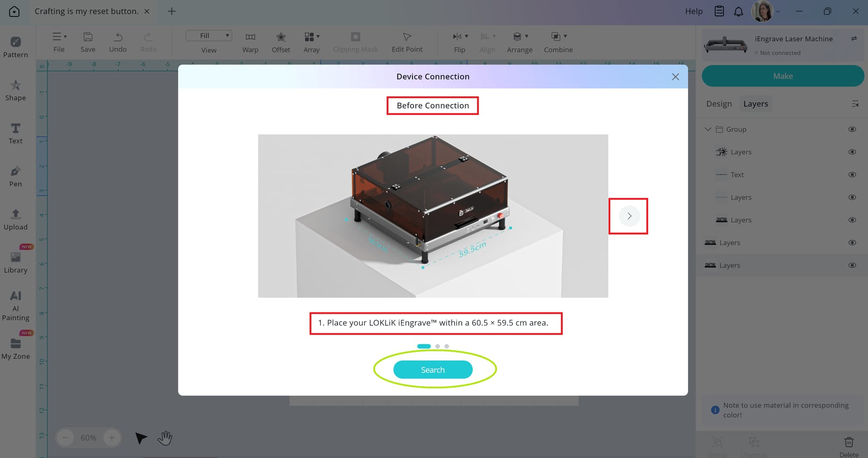Click the Warp tool icon
This screenshot has width=868, height=458.
pyautogui.click(x=250, y=37)
